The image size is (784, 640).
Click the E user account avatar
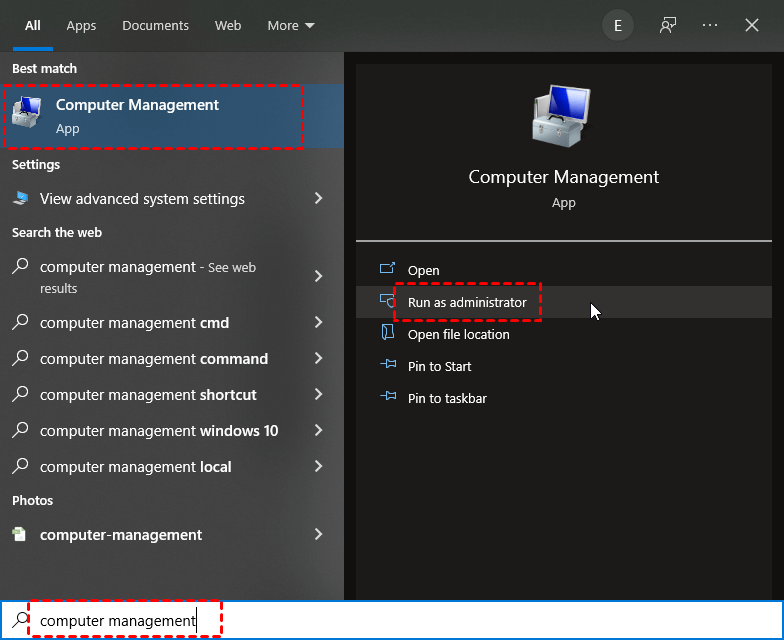pyautogui.click(x=618, y=26)
